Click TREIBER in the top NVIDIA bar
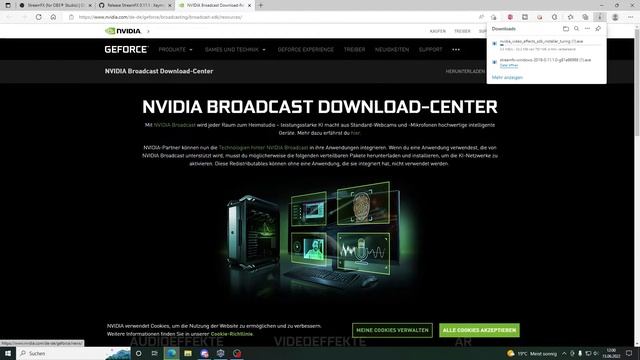This screenshot has width=640, height=360. point(462,31)
